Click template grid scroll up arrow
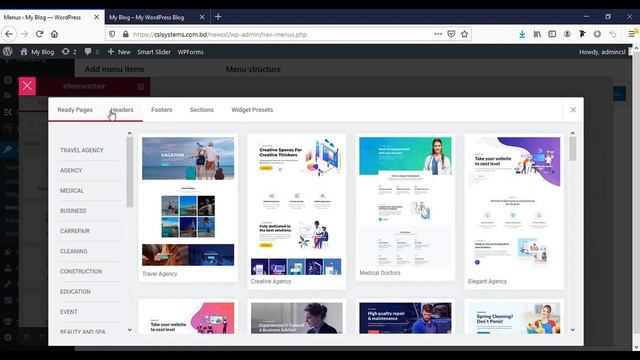This screenshot has width=640, height=360. 572,133
